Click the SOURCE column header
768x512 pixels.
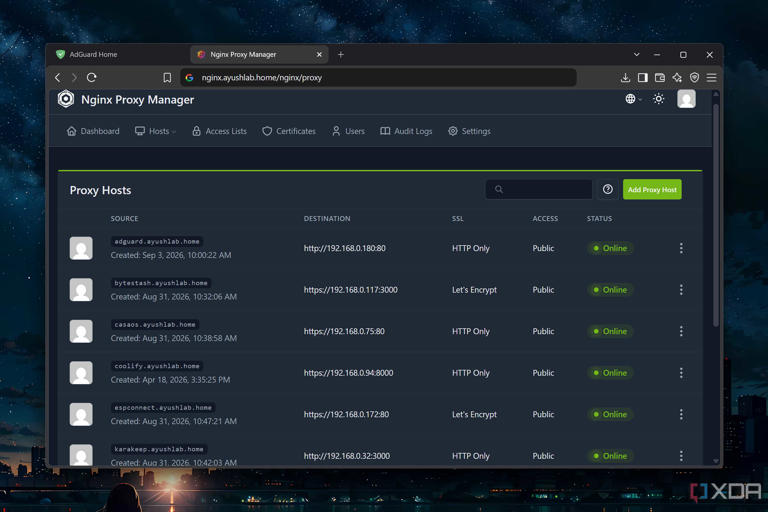coord(124,219)
